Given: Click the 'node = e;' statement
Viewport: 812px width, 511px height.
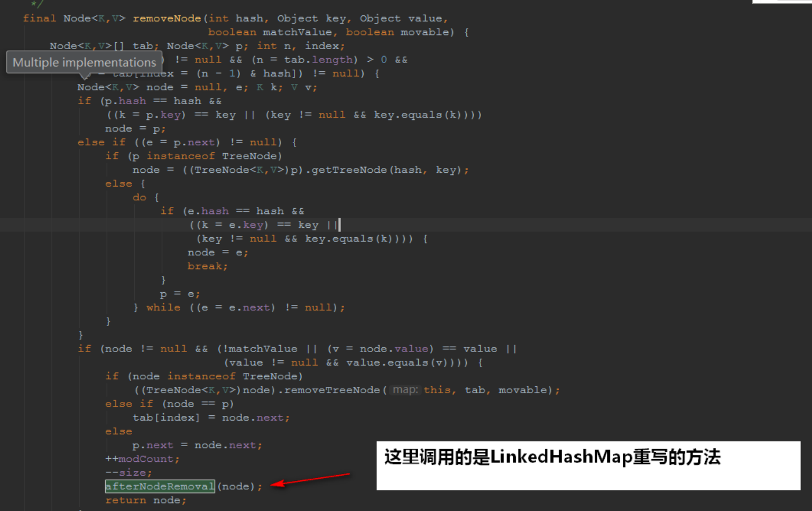Looking at the screenshot, I should coord(218,252).
